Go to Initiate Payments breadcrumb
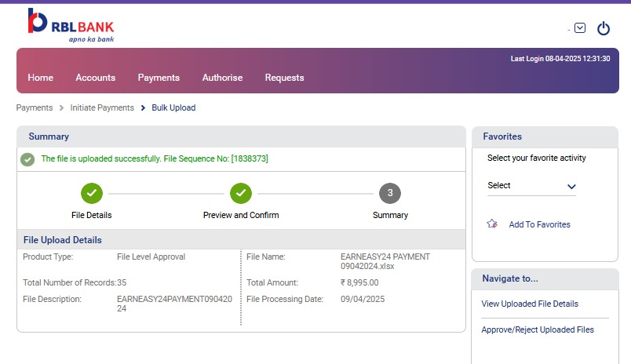This screenshot has height=364, width=631. coord(102,107)
